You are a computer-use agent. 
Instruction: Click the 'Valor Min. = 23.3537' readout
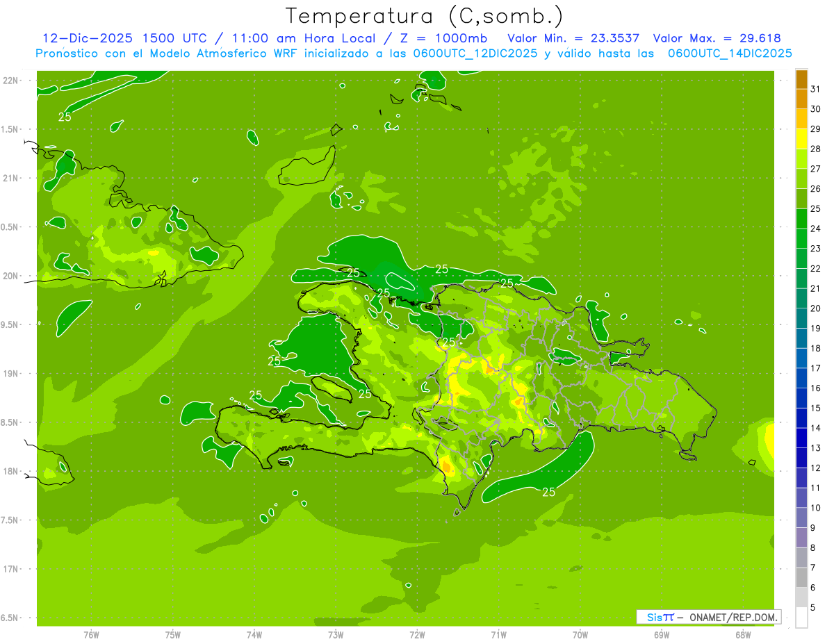pyautogui.click(x=573, y=38)
